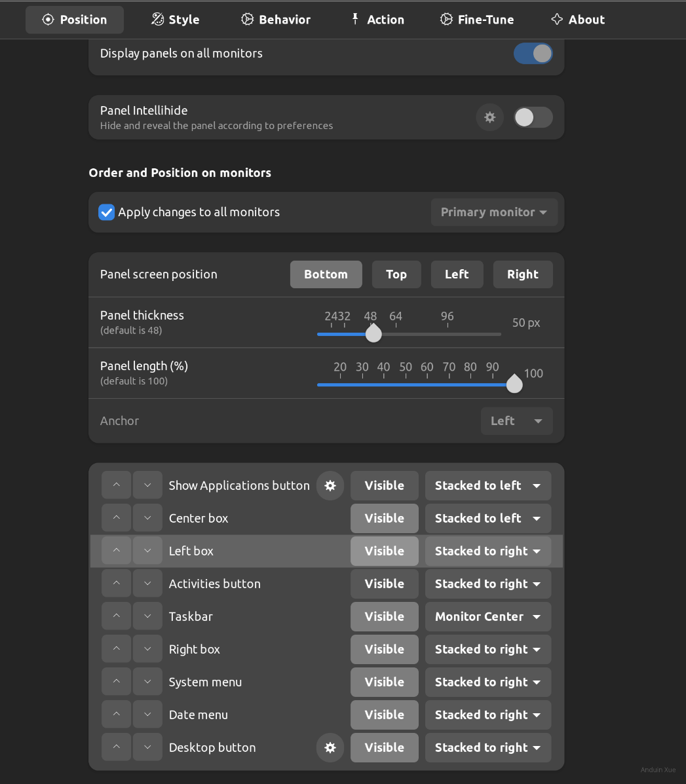The height and width of the screenshot is (784, 686).
Task: Toggle Display panels on all monitors
Action: coord(533,54)
